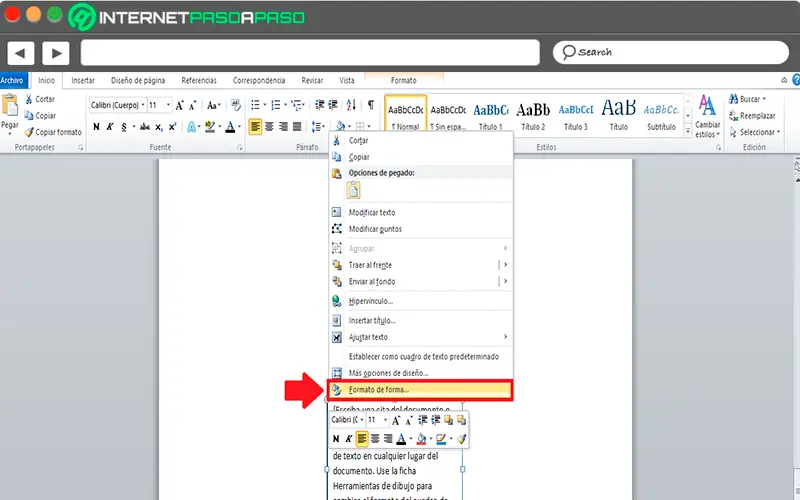
Task: Toggle bold (N) in the ribbon
Action: point(96,127)
